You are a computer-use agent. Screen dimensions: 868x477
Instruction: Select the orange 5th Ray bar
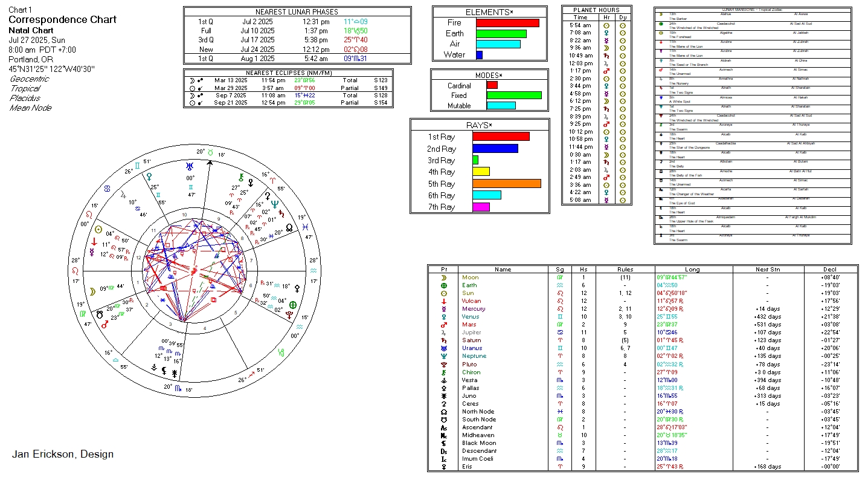[x=506, y=184]
